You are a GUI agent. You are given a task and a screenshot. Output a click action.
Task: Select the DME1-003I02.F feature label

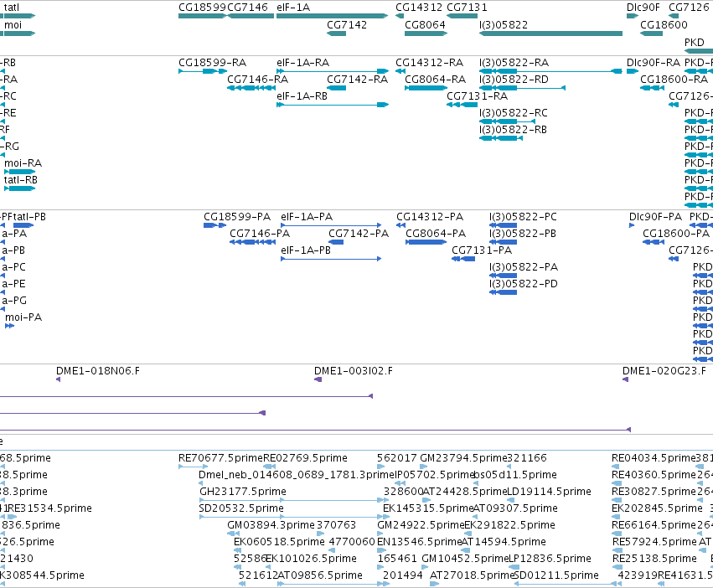[x=354, y=371]
